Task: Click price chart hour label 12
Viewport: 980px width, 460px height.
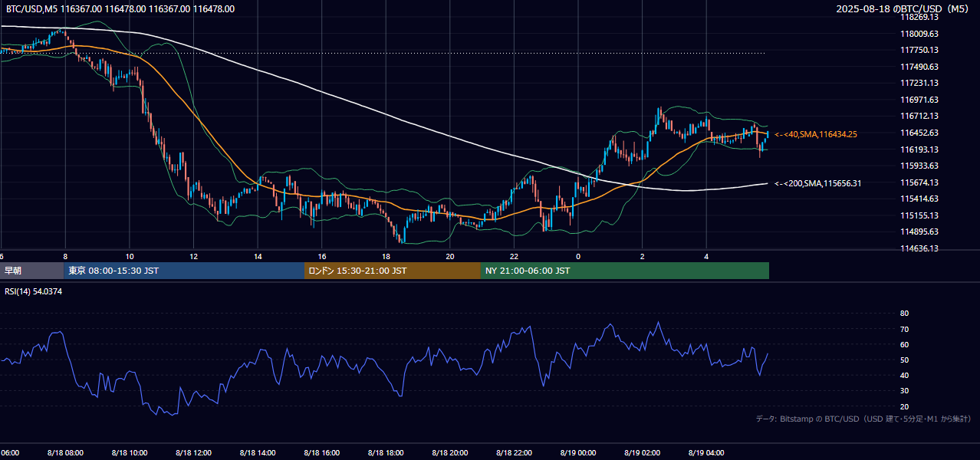Action: (x=194, y=257)
